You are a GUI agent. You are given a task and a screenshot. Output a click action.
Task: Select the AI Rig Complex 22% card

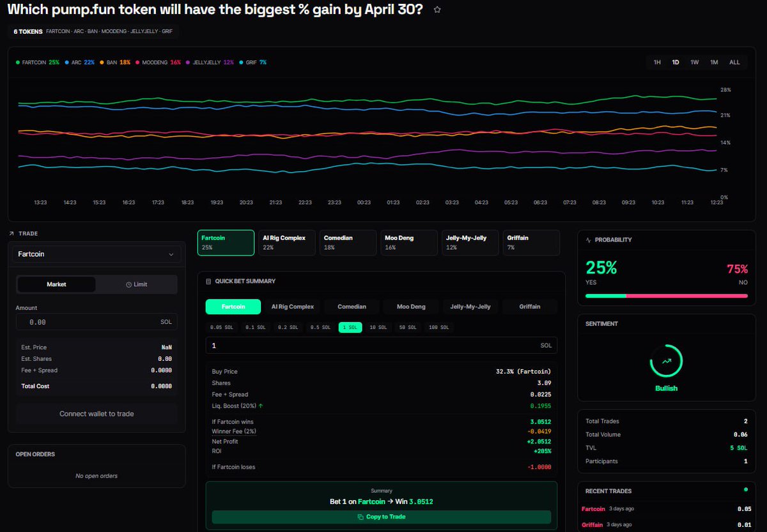pyautogui.click(x=287, y=243)
